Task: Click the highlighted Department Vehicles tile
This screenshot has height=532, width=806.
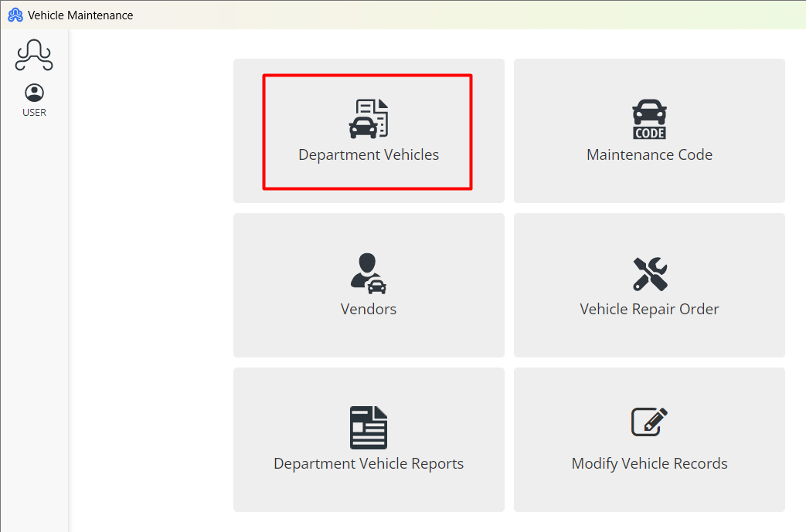Action: (369, 131)
